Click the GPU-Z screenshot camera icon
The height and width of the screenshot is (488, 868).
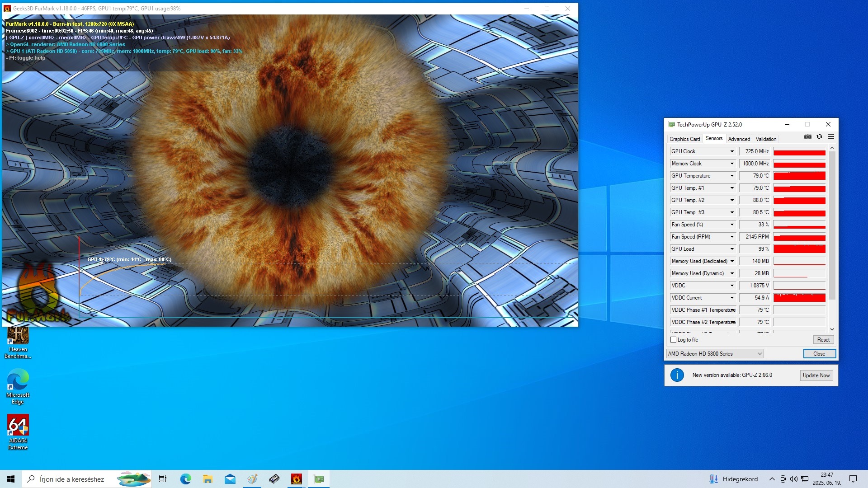click(808, 137)
